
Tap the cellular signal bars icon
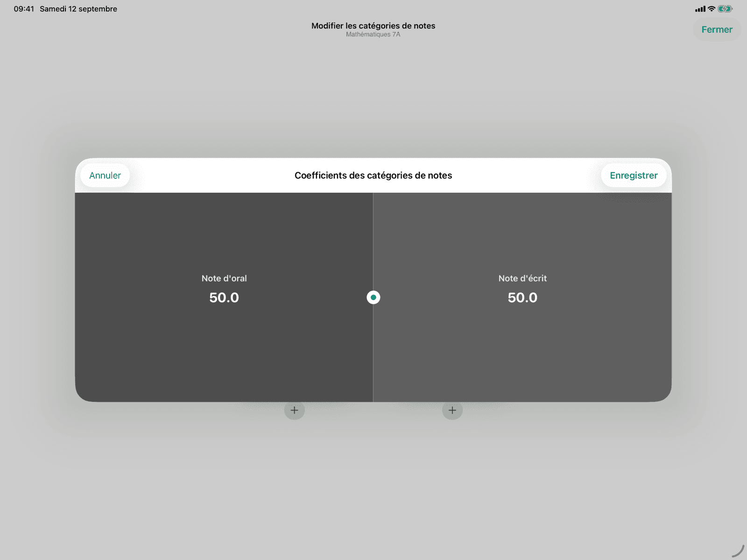click(700, 9)
